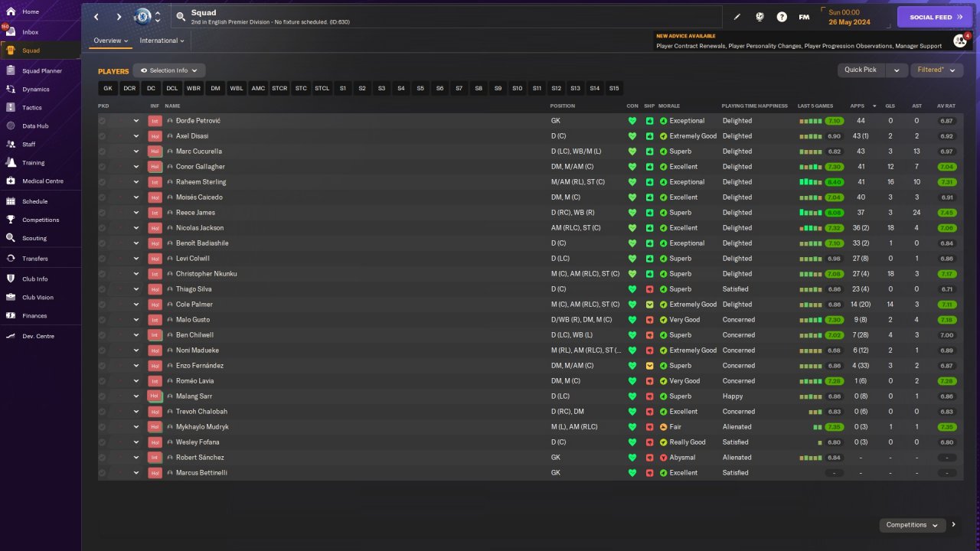980x551 pixels.
Task: Select the S1 substitute tab
Action: point(343,88)
